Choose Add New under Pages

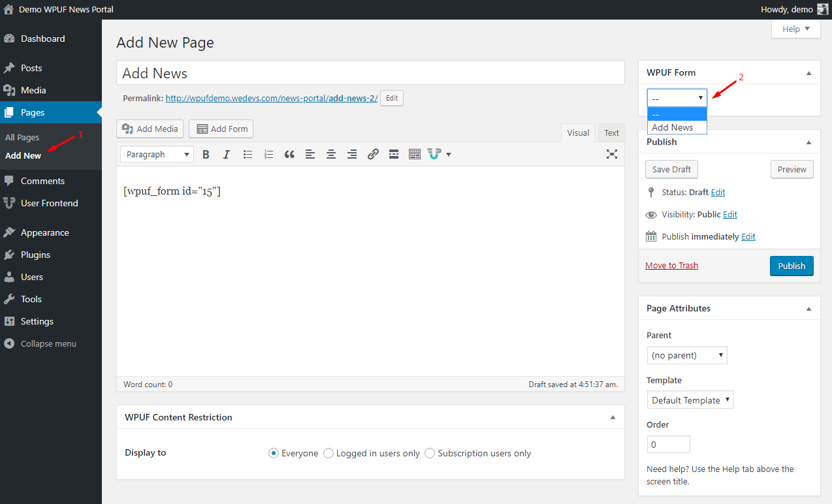23,155
